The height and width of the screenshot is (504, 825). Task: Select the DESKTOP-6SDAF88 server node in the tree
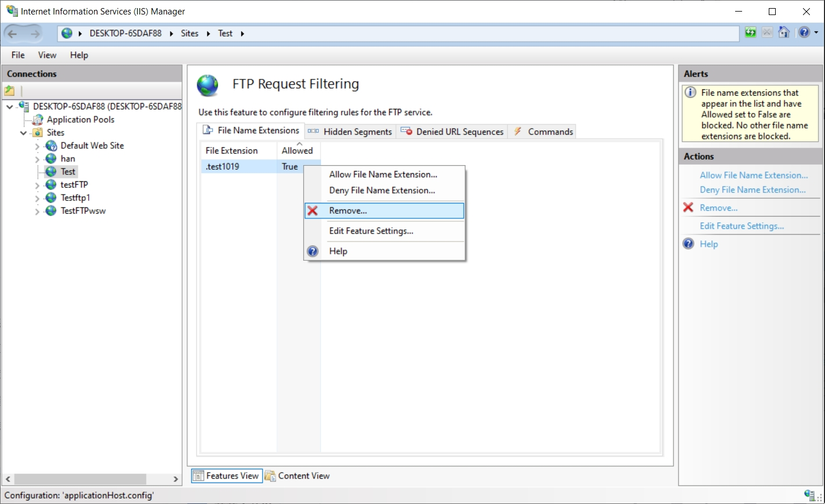point(107,106)
